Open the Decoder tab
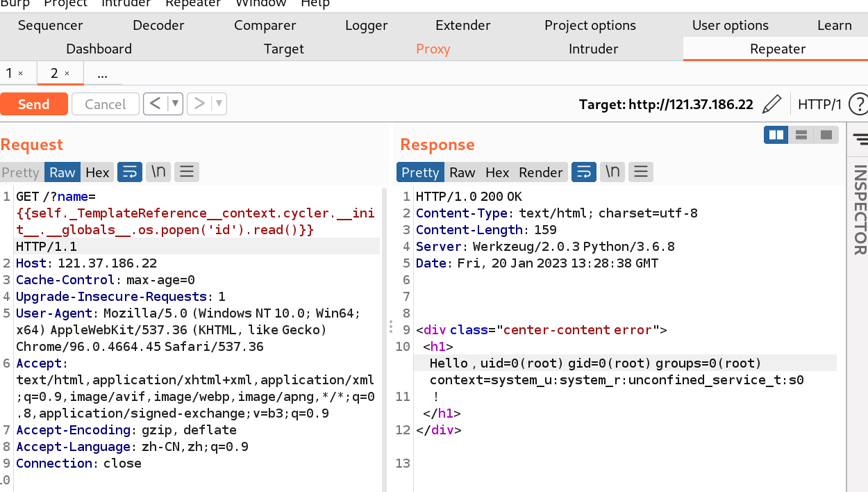The height and width of the screenshot is (492, 868). (158, 25)
